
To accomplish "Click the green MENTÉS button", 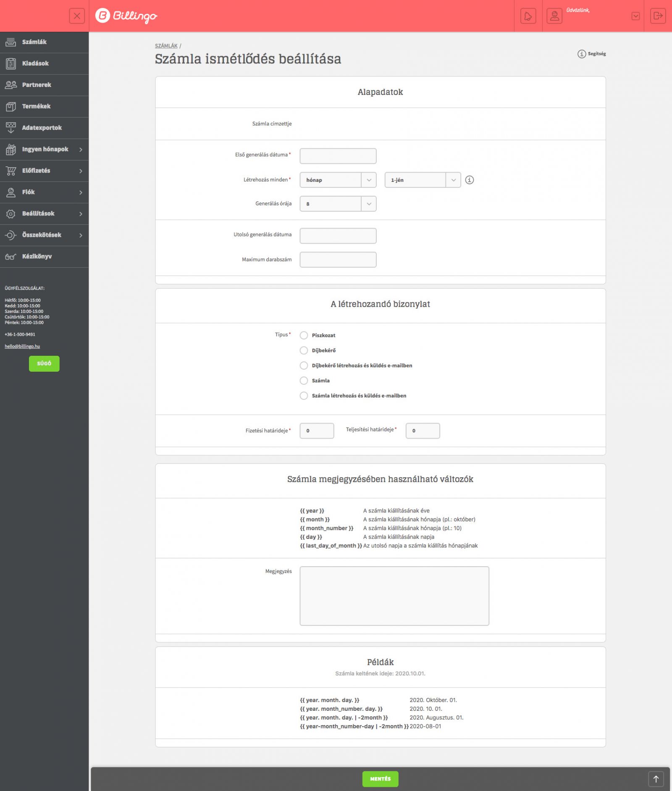I will point(380,779).
